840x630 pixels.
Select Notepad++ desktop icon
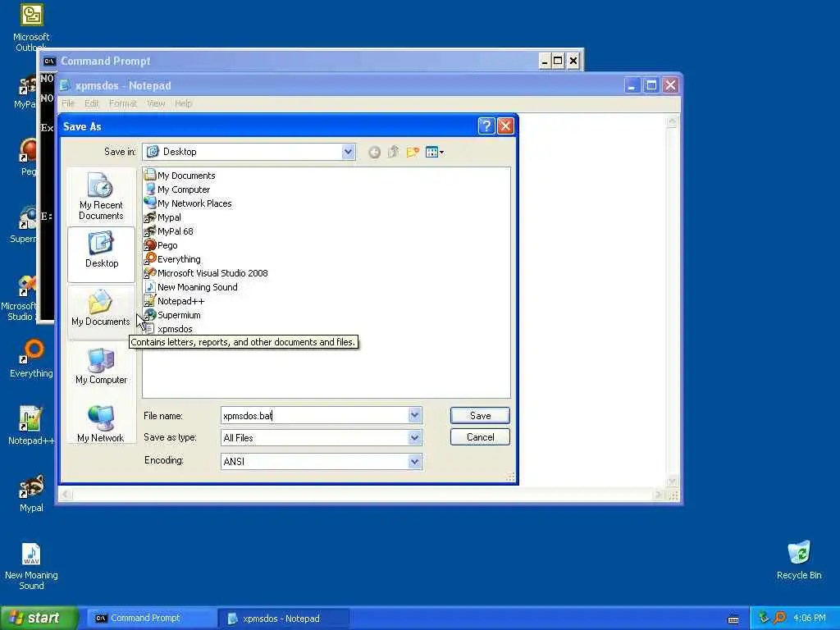click(x=31, y=426)
